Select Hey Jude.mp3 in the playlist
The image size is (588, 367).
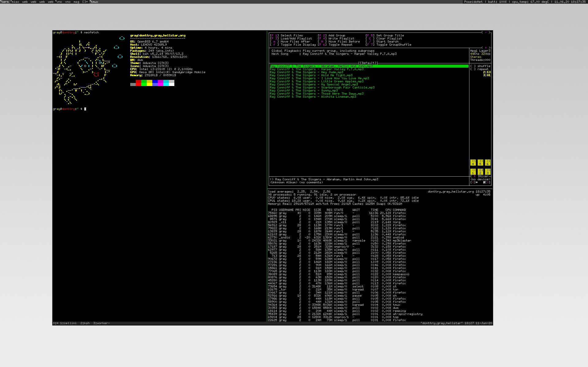[306, 72]
